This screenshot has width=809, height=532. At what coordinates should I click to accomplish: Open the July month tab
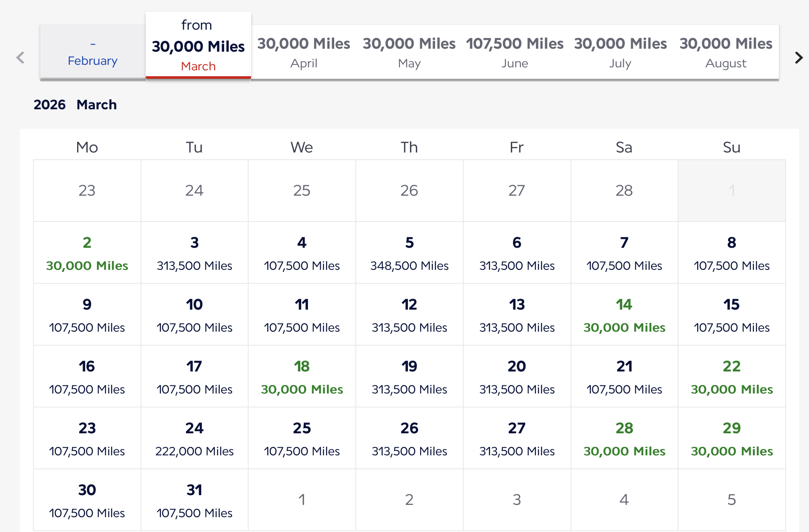click(620, 53)
